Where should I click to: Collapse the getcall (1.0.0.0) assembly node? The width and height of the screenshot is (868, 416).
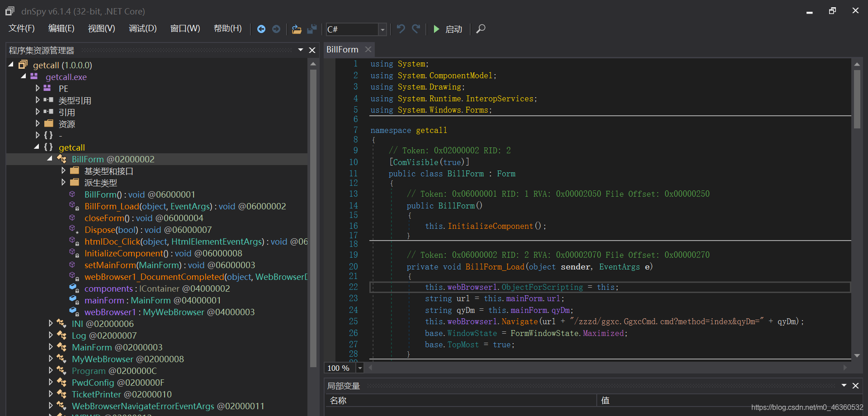pos(11,65)
